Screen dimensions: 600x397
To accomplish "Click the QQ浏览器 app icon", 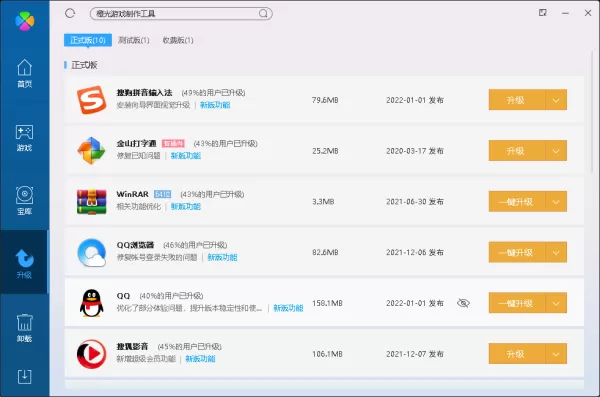I will pyautogui.click(x=91, y=252).
